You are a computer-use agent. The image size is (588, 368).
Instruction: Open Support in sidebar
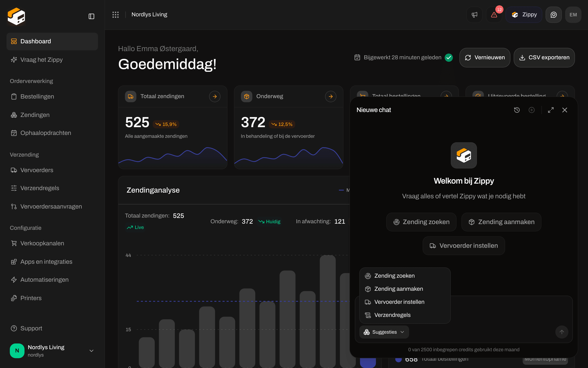pos(52,328)
